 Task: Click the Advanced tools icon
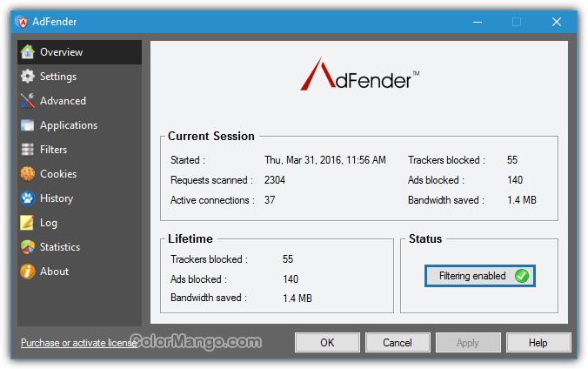click(27, 101)
